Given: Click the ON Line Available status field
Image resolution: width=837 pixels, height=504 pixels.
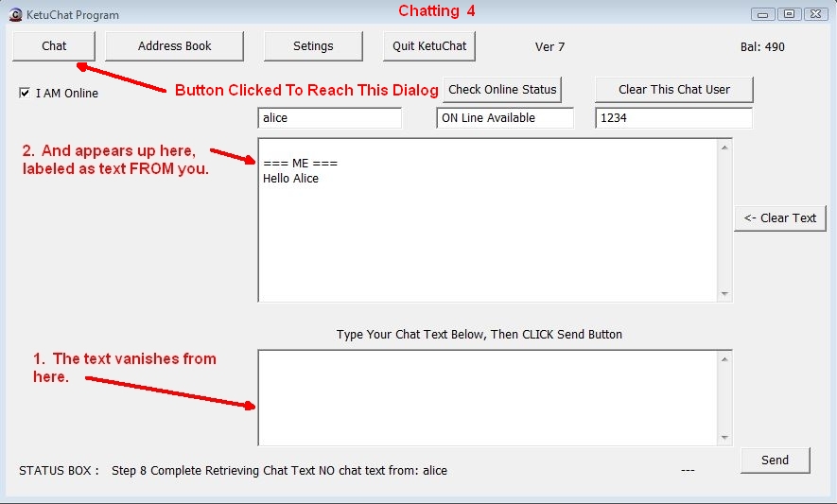Looking at the screenshot, I should tap(504, 118).
